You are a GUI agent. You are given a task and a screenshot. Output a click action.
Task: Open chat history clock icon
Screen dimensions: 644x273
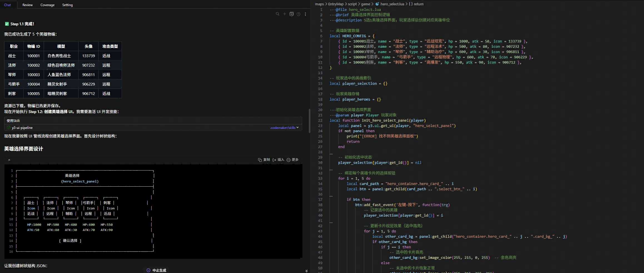pyautogui.click(x=298, y=14)
